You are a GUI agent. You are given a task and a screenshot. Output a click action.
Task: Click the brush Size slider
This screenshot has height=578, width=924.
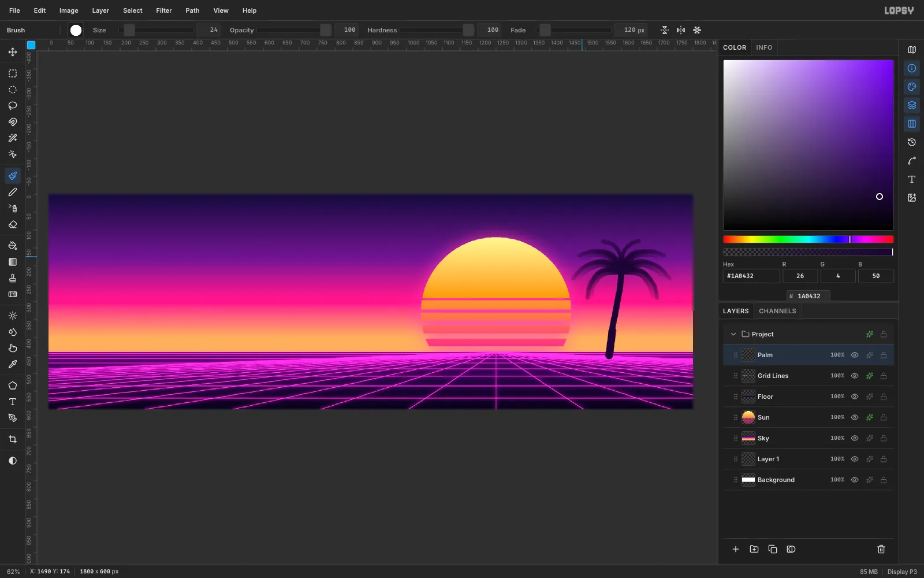click(156, 30)
